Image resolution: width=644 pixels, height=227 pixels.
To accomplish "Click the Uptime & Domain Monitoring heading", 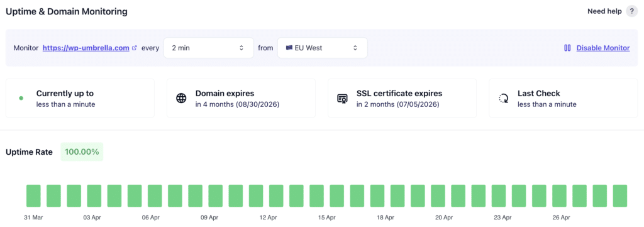I will pyautogui.click(x=67, y=11).
